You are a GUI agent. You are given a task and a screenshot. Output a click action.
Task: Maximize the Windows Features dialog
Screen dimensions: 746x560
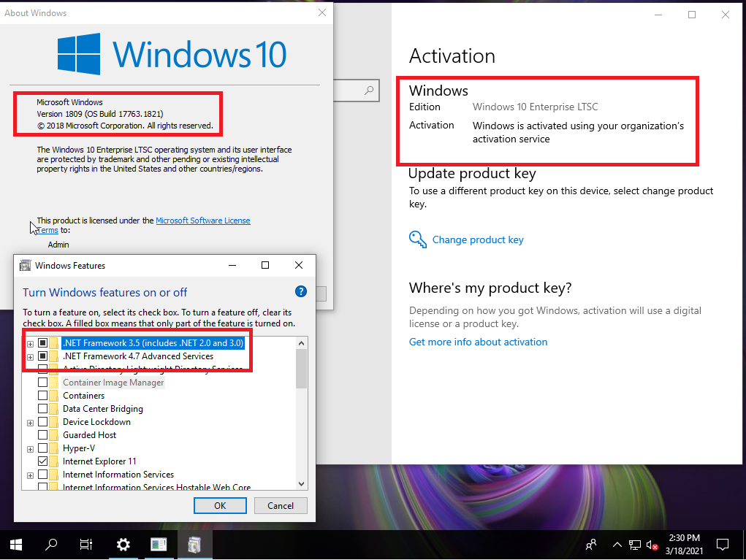(x=265, y=265)
